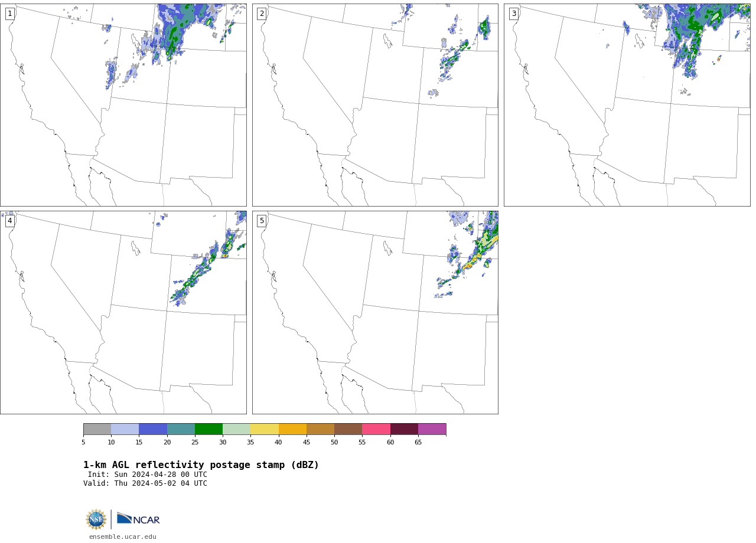Click the NCAR logo

point(138,518)
